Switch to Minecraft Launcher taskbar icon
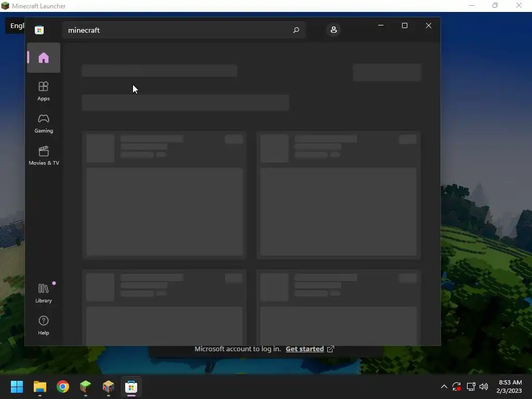The image size is (532, 399). click(86, 387)
